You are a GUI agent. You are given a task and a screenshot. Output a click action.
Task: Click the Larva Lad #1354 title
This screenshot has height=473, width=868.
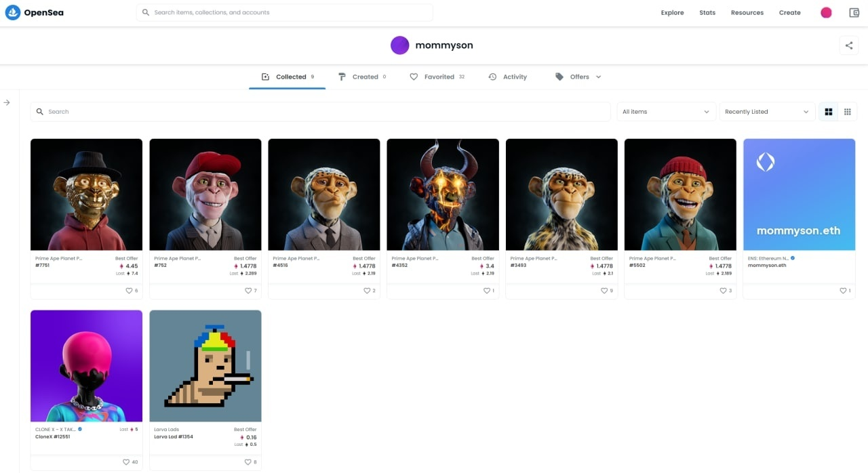(x=174, y=437)
